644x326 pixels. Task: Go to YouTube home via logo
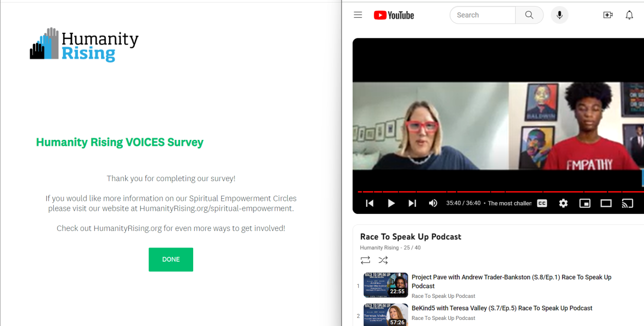tap(394, 15)
